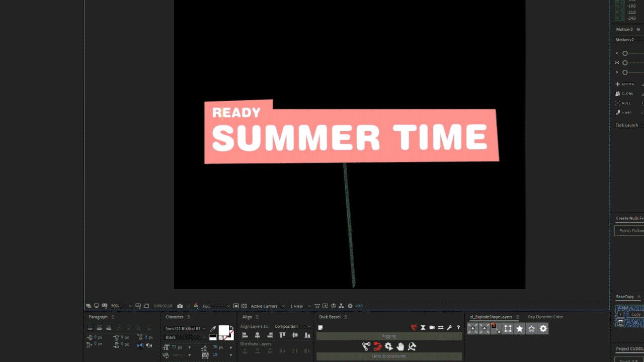Click the white fill color swatch
The width and height of the screenshot is (644, 362).
pyautogui.click(x=223, y=330)
